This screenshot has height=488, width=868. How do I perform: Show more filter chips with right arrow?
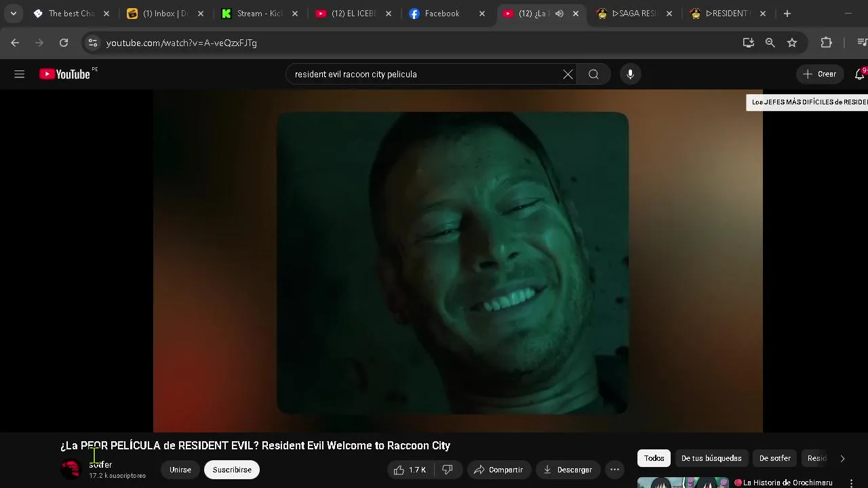(842, 459)
